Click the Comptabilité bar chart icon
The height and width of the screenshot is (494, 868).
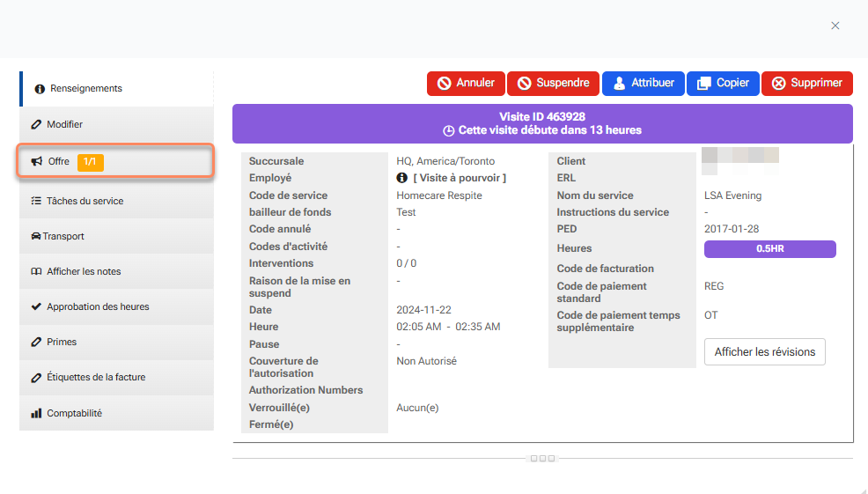(36, 413)
